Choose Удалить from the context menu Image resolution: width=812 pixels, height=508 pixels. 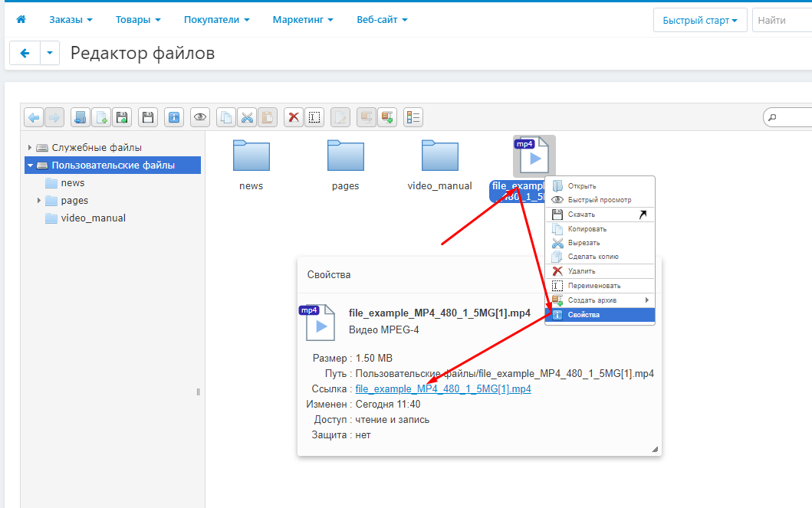(600, 271)
